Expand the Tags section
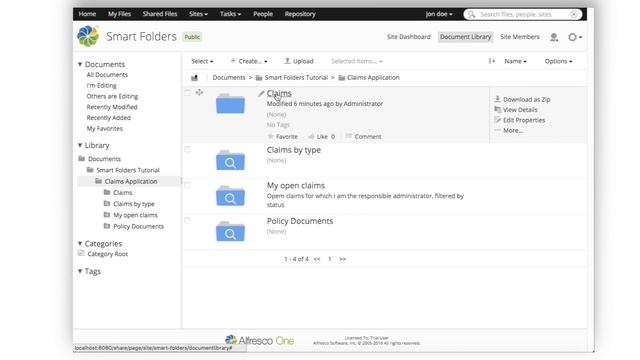This screenshot has width=640, height=360. [89, 271]
